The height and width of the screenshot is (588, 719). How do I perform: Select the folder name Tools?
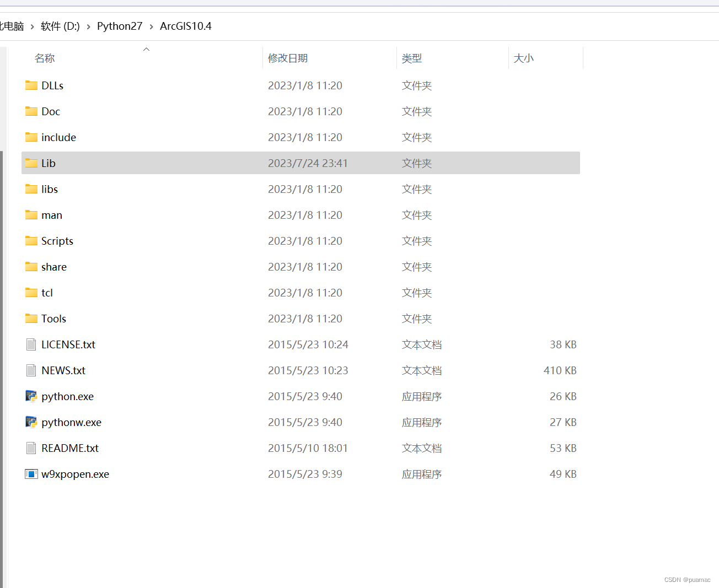(53, 319)
